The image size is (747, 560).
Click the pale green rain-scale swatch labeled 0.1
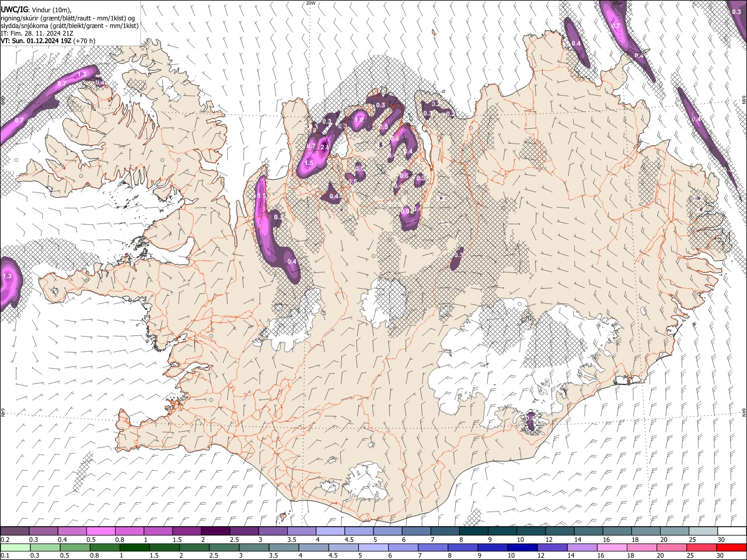tap(15, 547)
